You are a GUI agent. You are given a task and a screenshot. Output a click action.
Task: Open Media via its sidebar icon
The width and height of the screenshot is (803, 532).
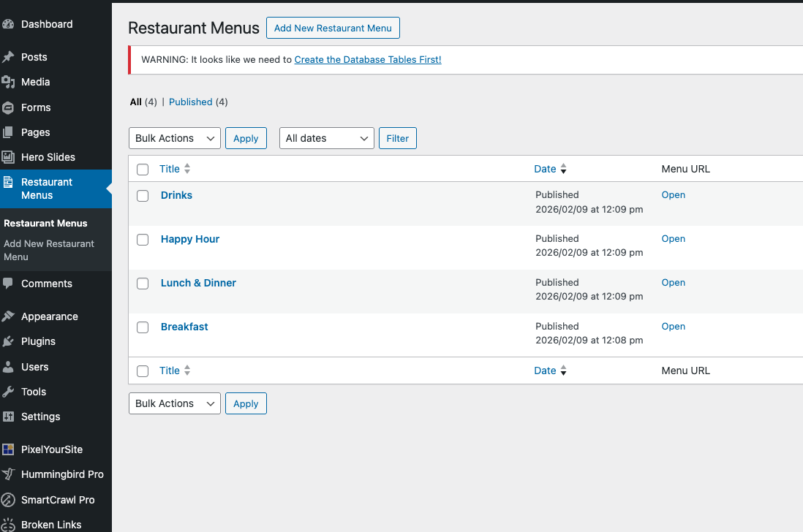click(9, 82)
